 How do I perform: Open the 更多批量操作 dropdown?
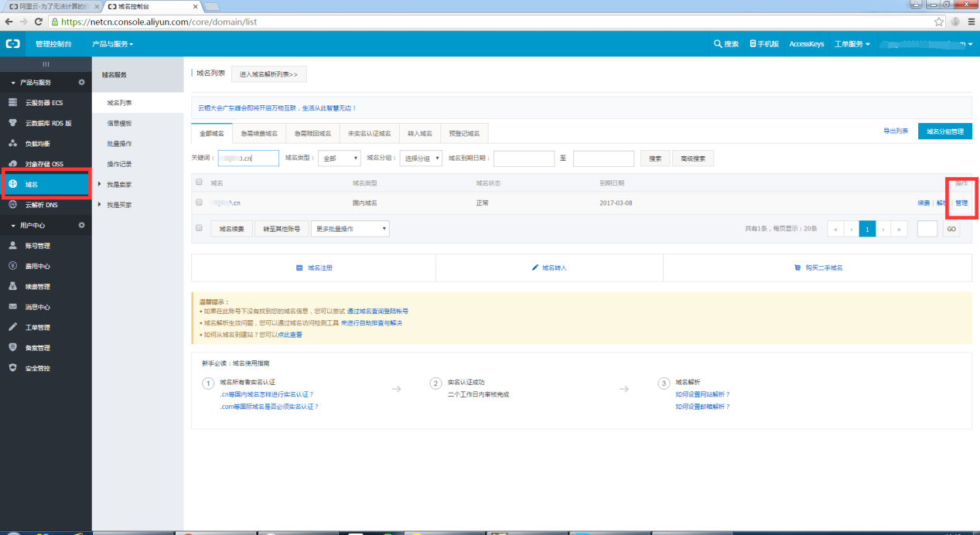pos(350,229)
